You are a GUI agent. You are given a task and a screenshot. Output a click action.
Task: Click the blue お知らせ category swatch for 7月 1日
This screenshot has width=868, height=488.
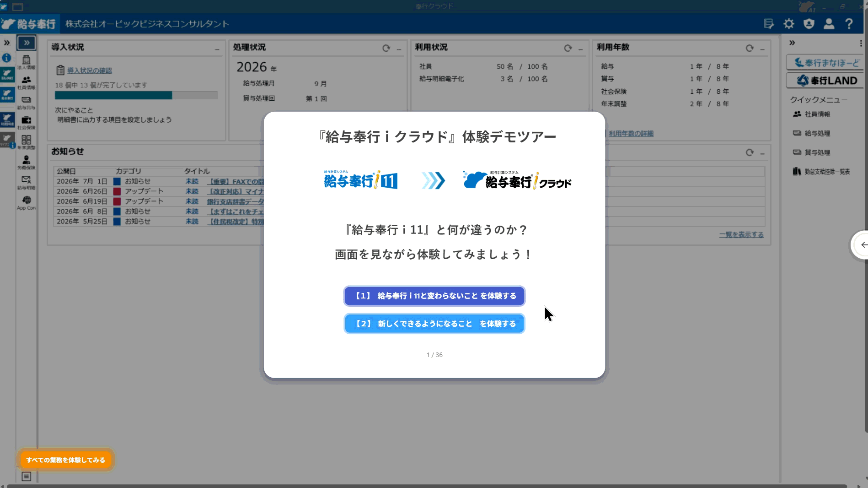click(x=117, y=182)
